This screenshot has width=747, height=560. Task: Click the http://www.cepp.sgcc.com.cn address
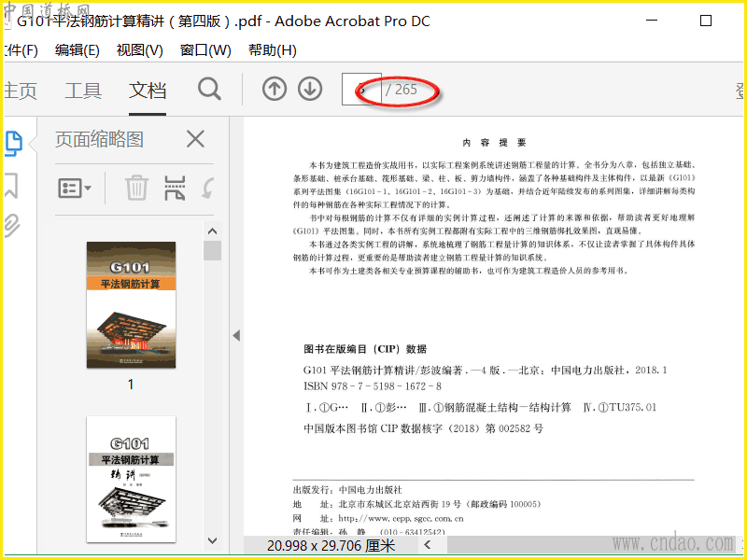point(402,519)
